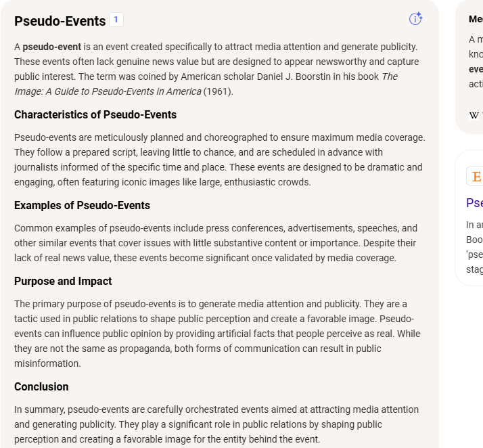This screenshot has height=448, width=483.
Task: Click the word 'misinformation' ending the paragraph
Action: [47, 363]
